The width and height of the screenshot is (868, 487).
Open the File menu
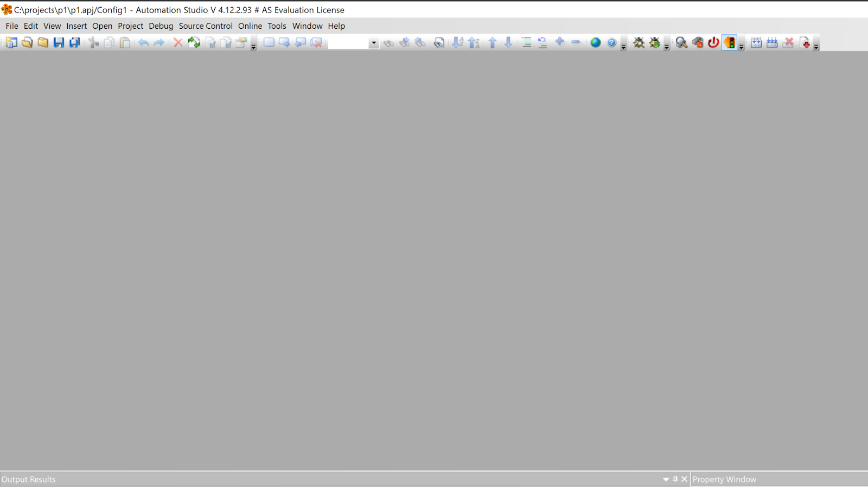[x=12, y=26]
